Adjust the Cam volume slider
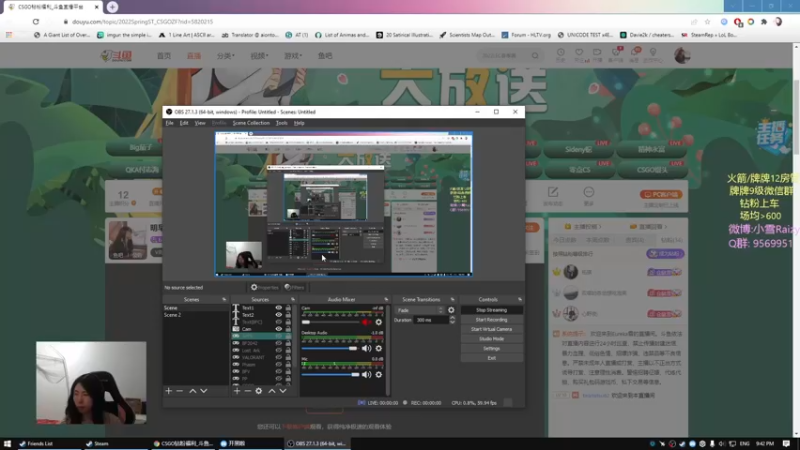Screen dimensions: 800x450 click(x=331, y=322)
